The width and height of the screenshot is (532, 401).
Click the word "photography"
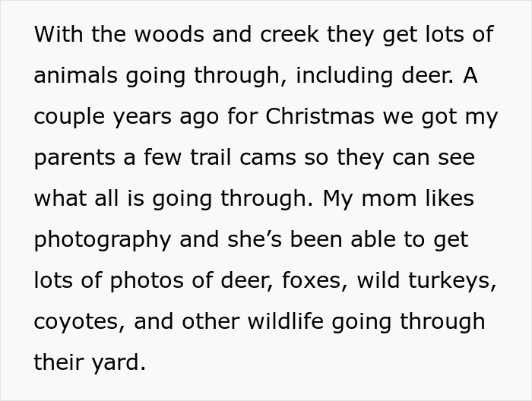click(103, 240)
